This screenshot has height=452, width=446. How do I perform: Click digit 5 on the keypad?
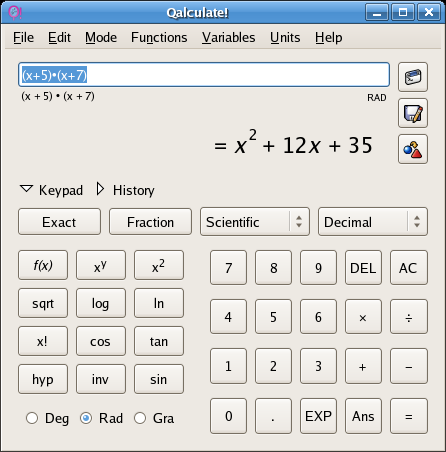[273, 317]
